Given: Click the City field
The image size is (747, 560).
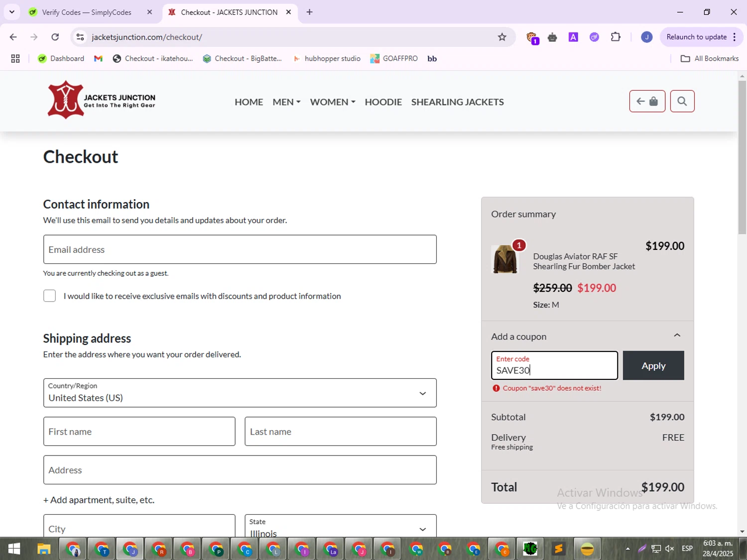Looking at the screenshot, I should click(x=139, y=526).
